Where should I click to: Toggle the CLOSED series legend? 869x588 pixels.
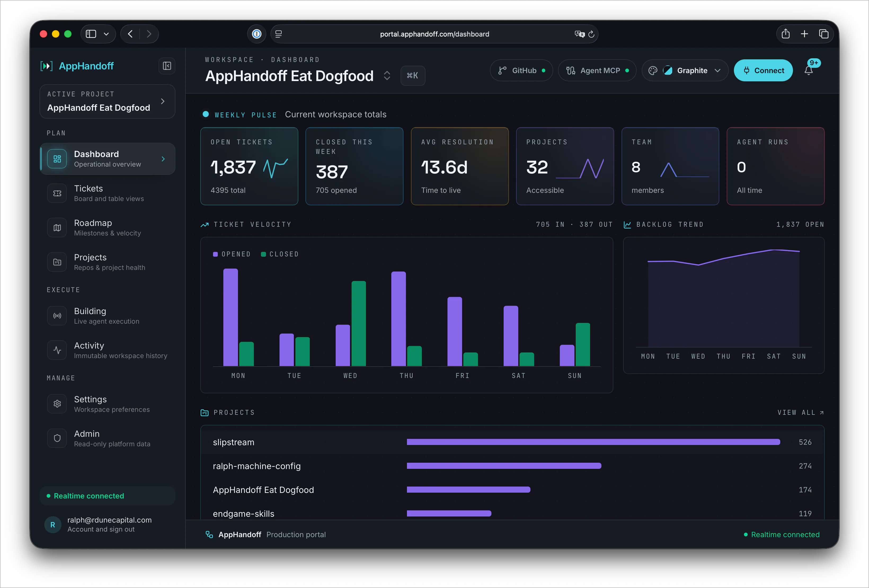click(x=280, y=254)
